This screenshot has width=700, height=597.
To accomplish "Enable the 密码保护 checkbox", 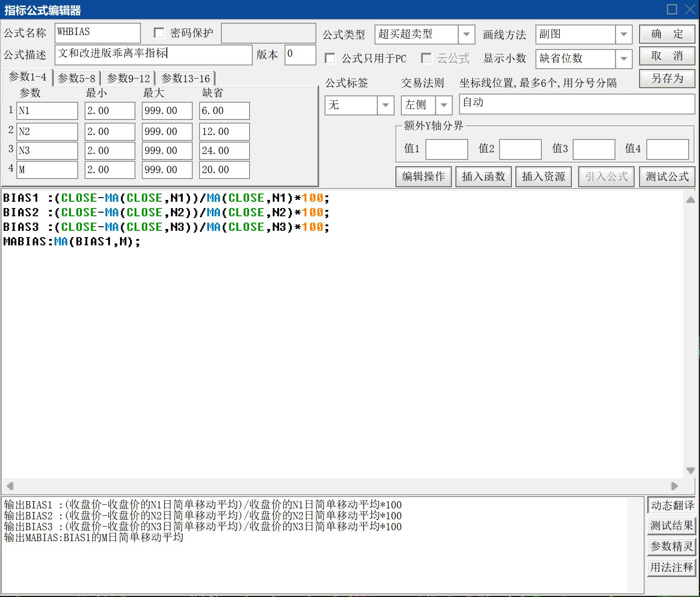I will (x=159, y=33).
